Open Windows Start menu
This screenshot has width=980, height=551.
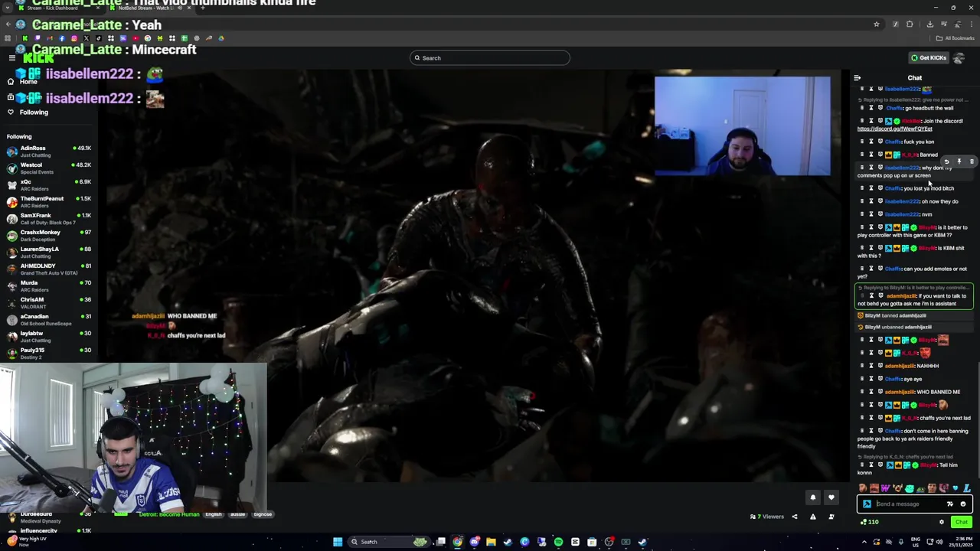pos(338,542)
